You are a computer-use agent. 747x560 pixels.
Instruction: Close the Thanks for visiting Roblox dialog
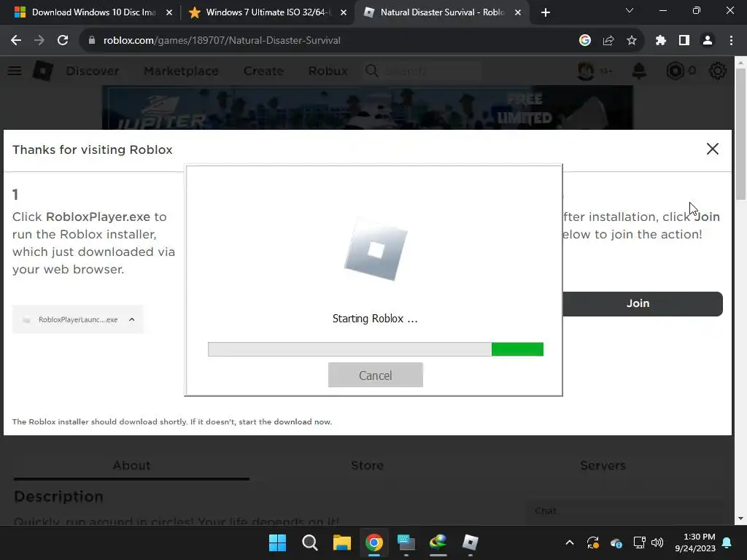712,149
